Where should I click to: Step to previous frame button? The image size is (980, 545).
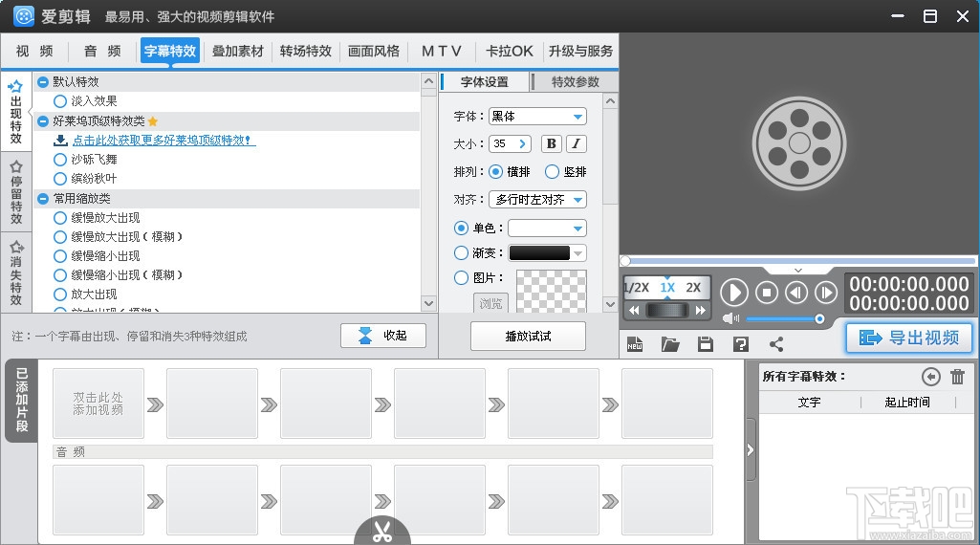click(796, 293)
